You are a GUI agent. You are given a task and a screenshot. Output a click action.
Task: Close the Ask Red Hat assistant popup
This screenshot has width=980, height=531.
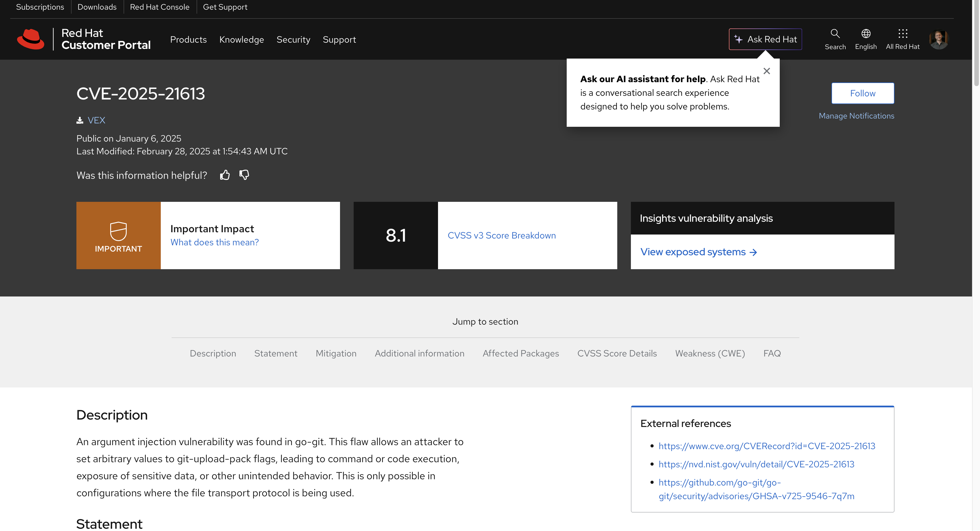(767, 71)
